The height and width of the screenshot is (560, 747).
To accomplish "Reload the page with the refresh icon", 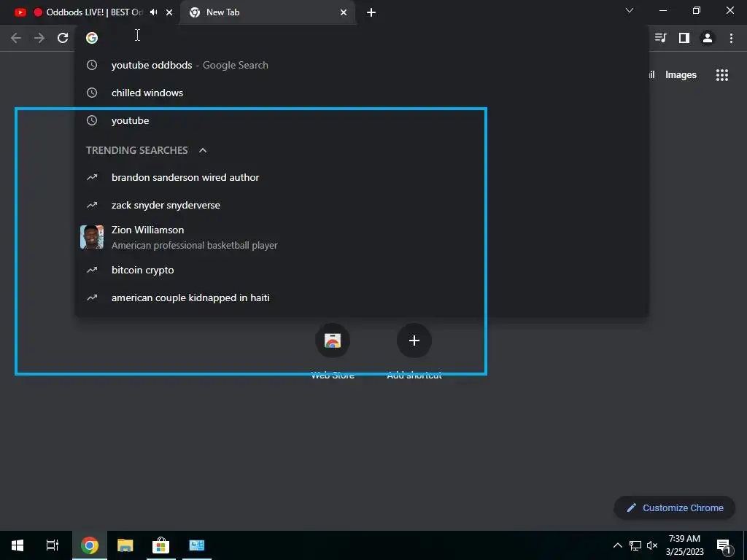I will click(x=63, y=38).
